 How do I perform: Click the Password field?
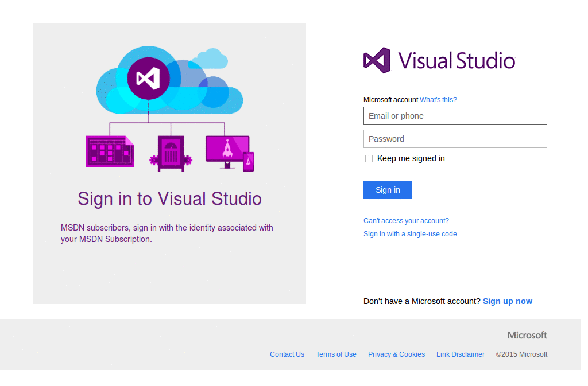point(455,139)
